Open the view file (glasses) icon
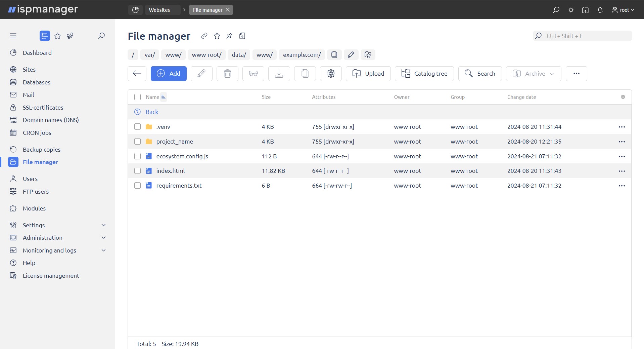Image resolution: width=644 pixels, height=349 pixels. [x=253, y=74]
